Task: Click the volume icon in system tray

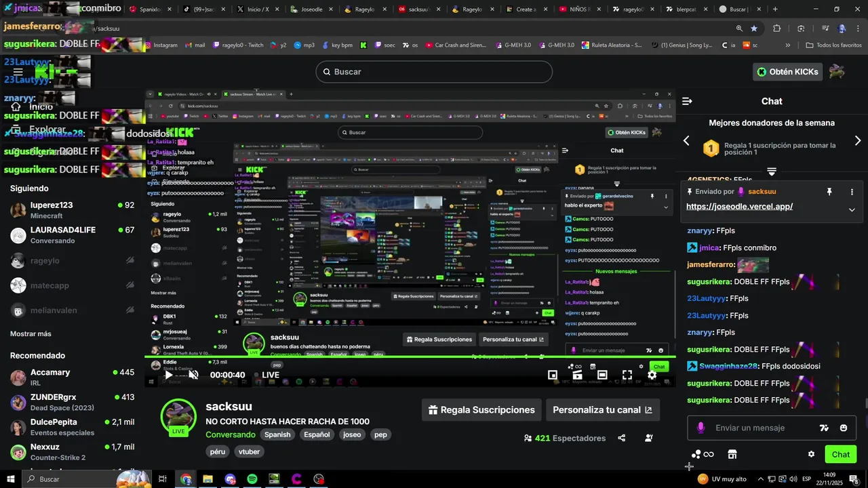Action: point(794,479)
